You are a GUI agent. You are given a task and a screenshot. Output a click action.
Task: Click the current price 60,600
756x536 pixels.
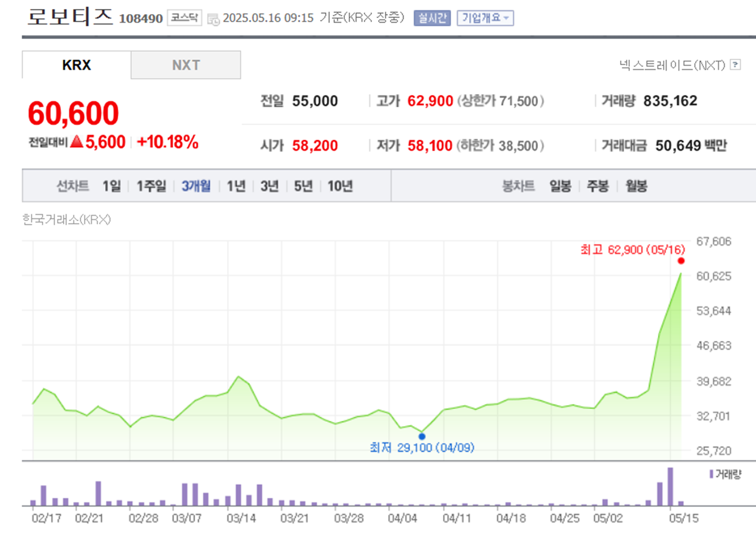73,113
